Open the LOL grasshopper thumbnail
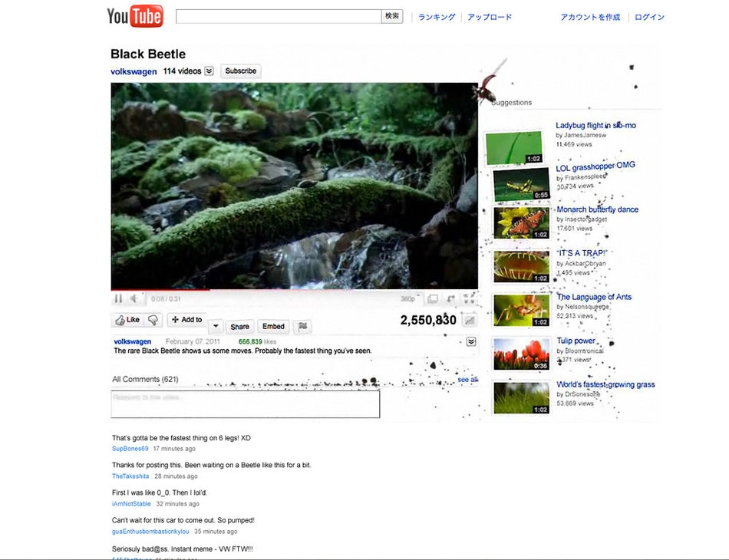This screenshot has height=560, width=729. click(x=521, y=185)
